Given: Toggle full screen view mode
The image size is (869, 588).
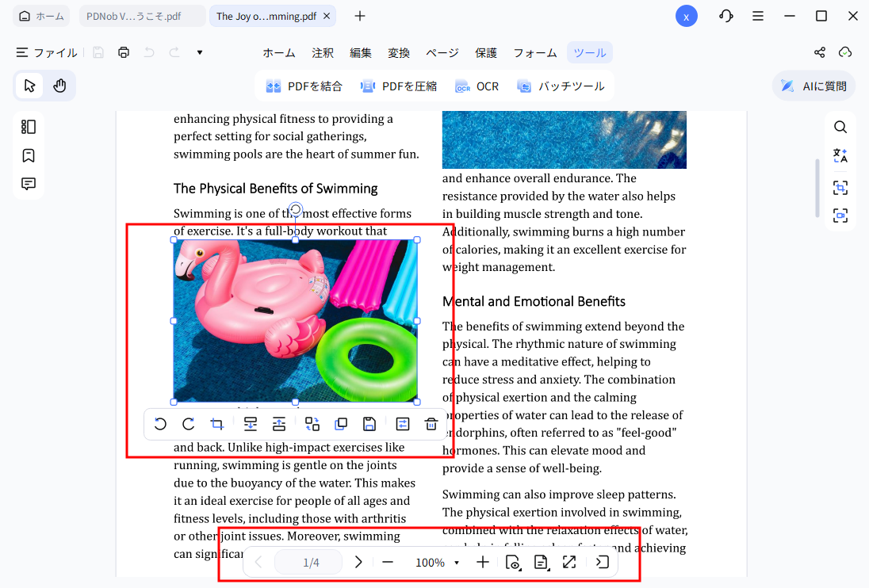Looking at the screenshot, I should (569, 562).
